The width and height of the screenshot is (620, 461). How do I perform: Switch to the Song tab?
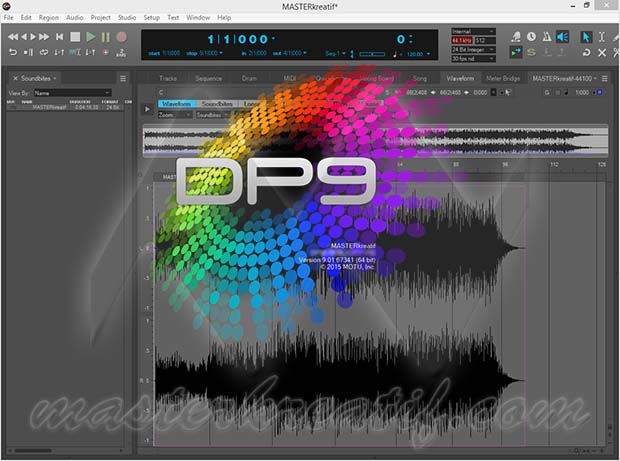click(x=420, y=78)
